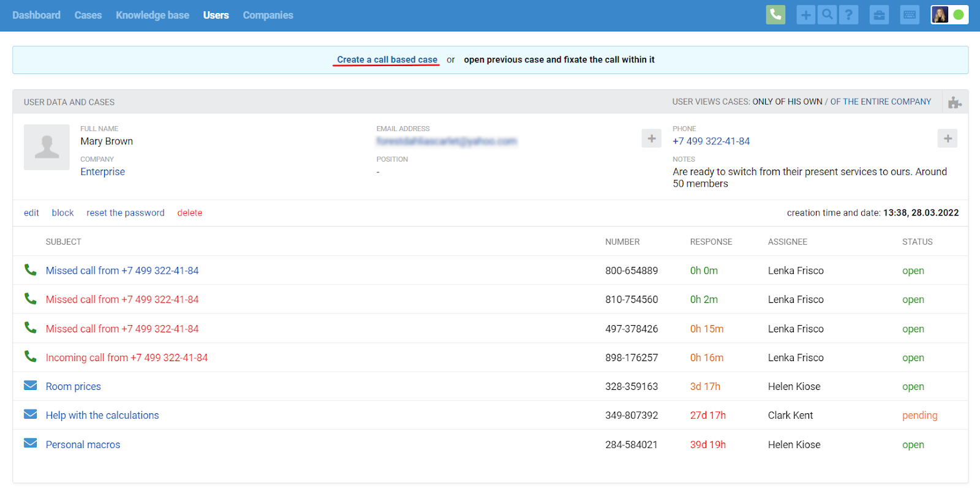Click the NUMBER column header
The image size is (980, 494).
(622, 242)
